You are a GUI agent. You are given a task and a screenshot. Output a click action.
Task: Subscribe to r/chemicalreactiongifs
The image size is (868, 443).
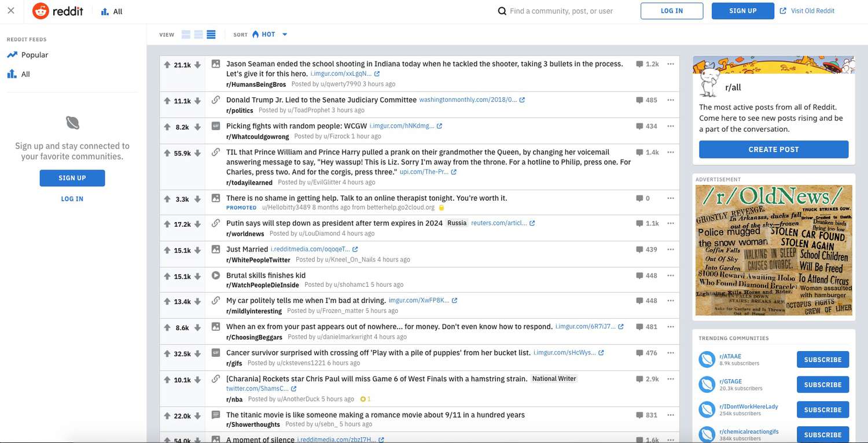[823, 435]
